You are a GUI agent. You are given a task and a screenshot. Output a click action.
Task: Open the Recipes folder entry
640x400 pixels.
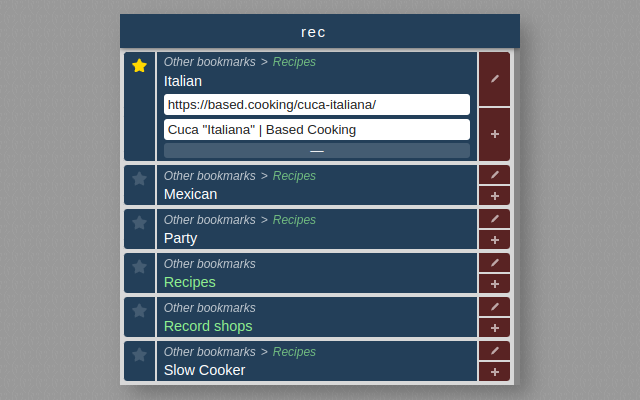(190, 282)
